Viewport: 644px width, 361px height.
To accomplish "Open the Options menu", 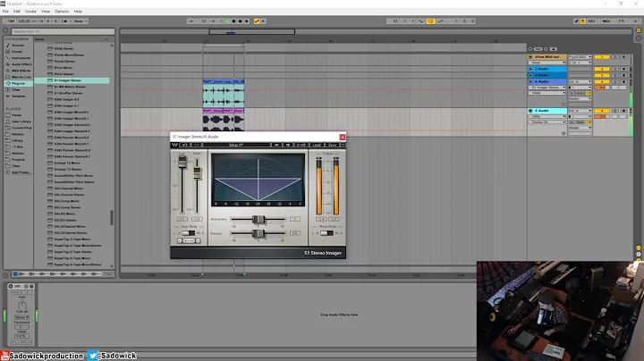I will pos(62,12).
